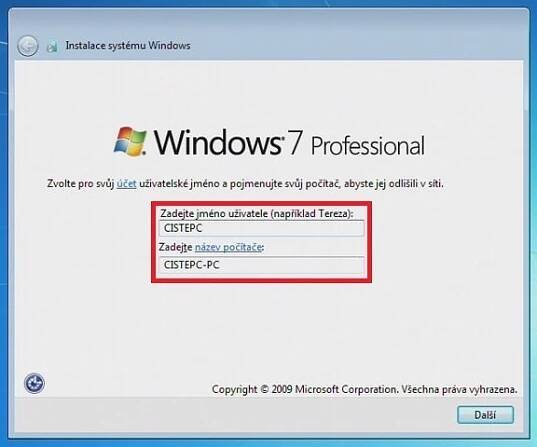537x447 pixels.
Task: Click the Microsoft copyright notice text
Action: click(x=364, y=389)
